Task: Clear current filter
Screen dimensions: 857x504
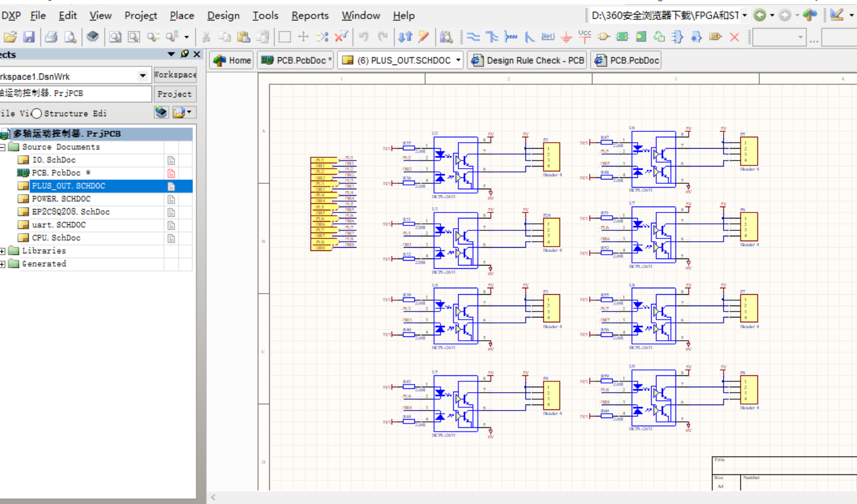Action: [x=341, y=37]
